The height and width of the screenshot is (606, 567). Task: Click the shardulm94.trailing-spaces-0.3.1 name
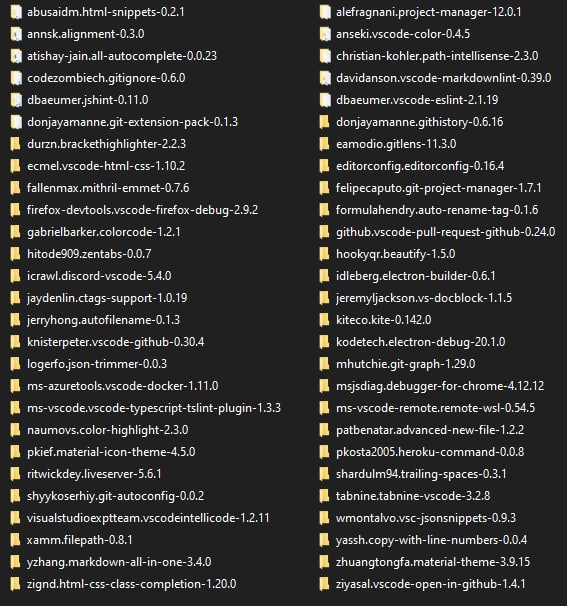421,474
